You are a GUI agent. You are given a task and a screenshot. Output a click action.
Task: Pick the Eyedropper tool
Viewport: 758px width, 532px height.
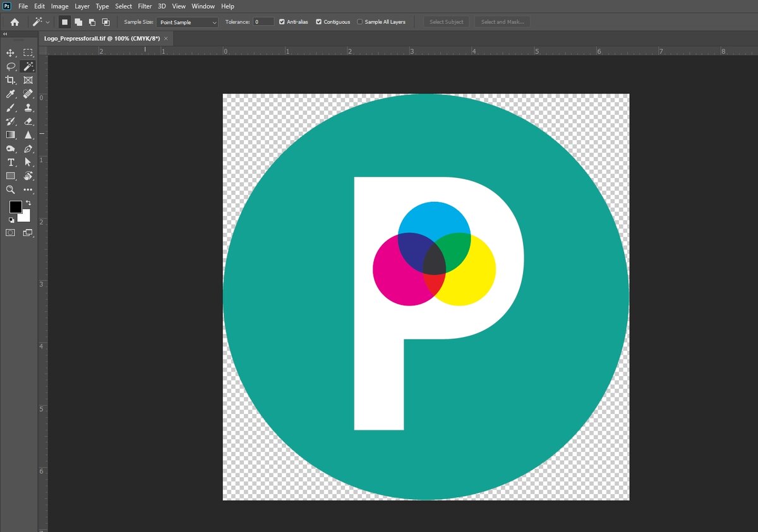click(10, 93)
